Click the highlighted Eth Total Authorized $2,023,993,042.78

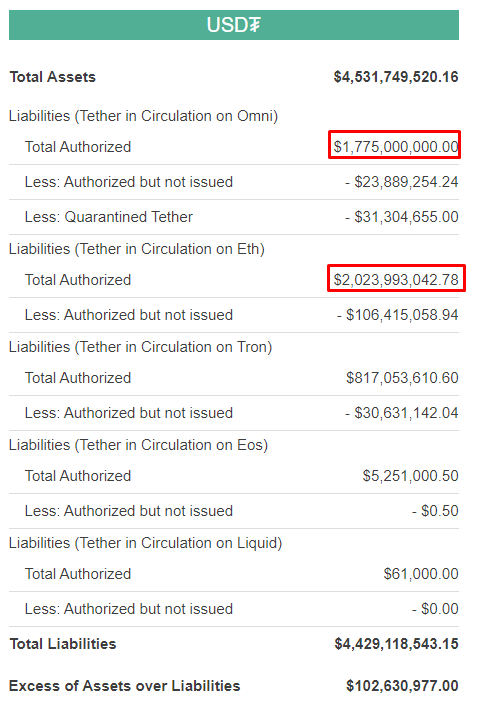click(396, 278)
